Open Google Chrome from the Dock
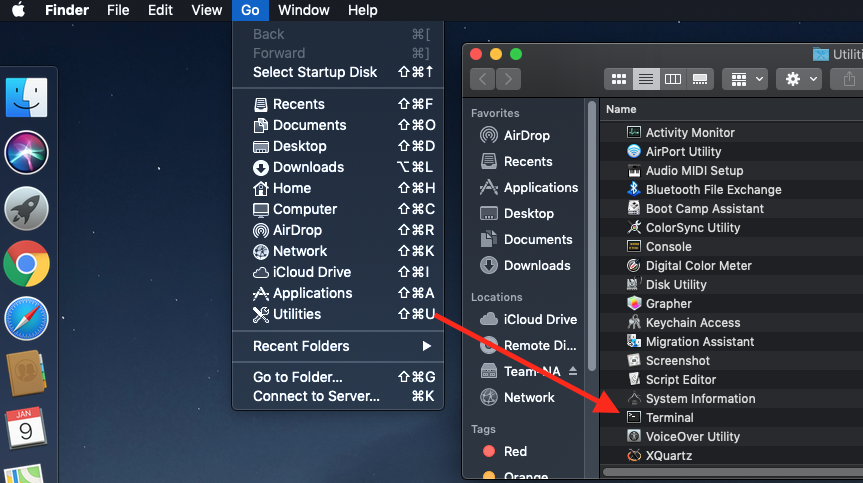 (26, 264)
